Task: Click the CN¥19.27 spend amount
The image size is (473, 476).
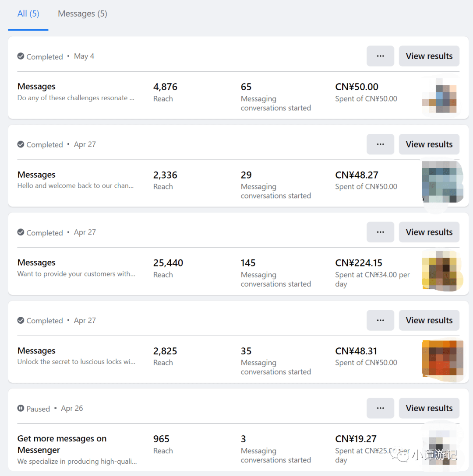Action: [356, 439]
